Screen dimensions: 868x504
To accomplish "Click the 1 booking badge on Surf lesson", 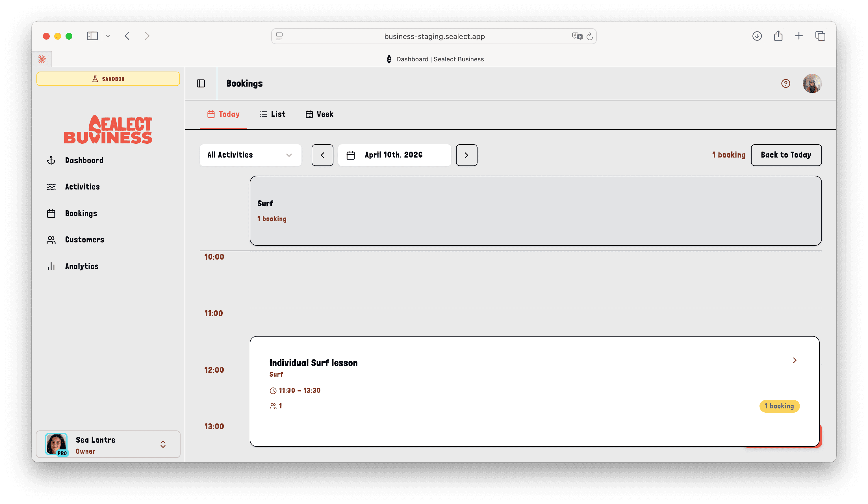I will [x=780, y=406].
